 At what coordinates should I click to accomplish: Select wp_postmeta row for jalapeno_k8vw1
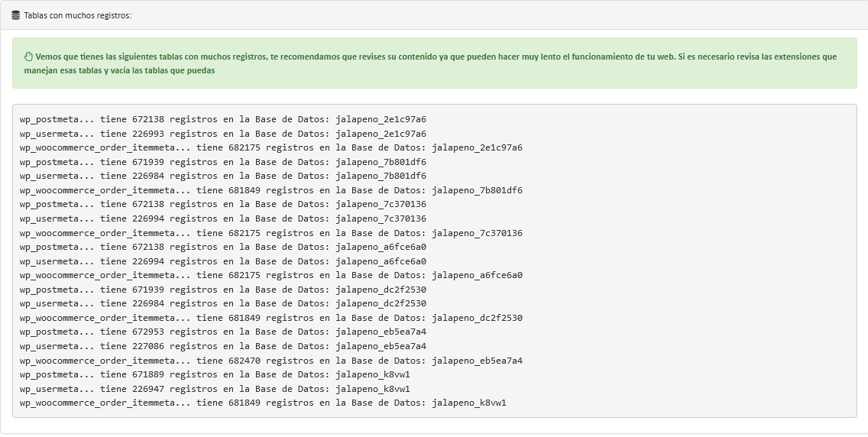(215, 374)
